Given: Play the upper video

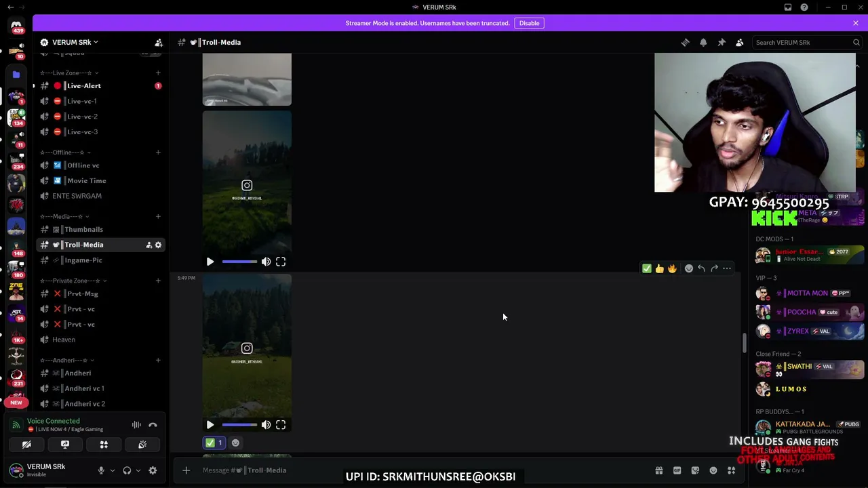Looking at the screenshot, I should tap(210, 262).
